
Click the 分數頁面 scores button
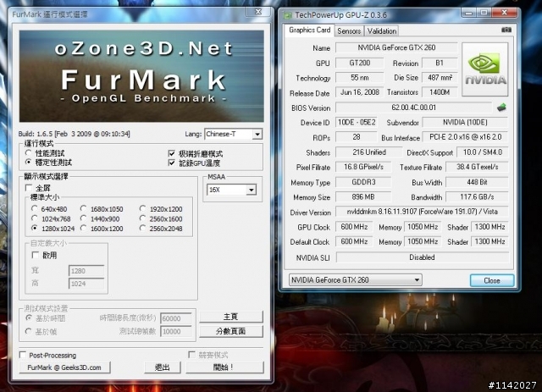coord(231,331)
